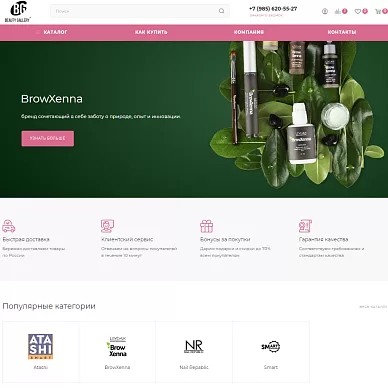Click the hamburger icon beside Каталог

click(x=38, y=32)
